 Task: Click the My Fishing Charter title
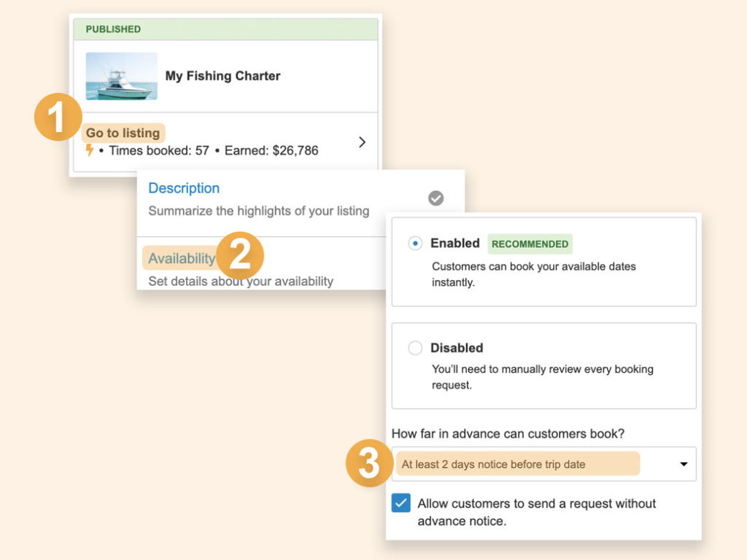(x=222, y=76)
